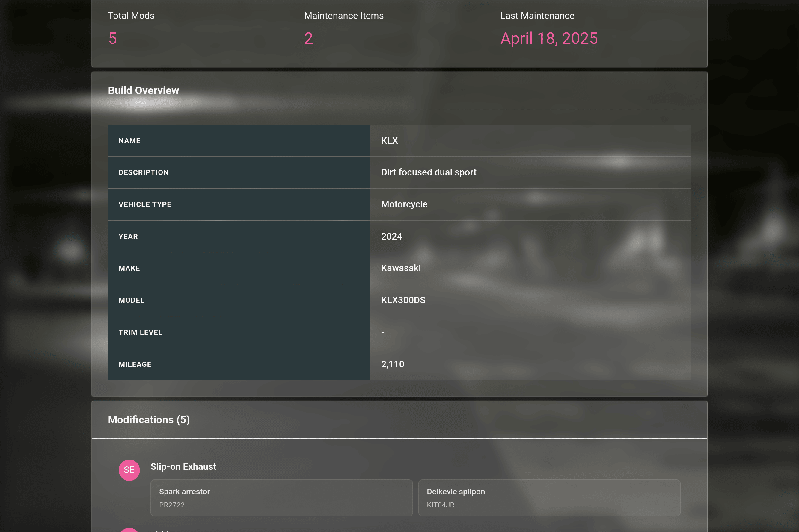Select the Spark arrestor PR2722 part card
This screenshot has height=532, width=799.
tap(281, 497)
